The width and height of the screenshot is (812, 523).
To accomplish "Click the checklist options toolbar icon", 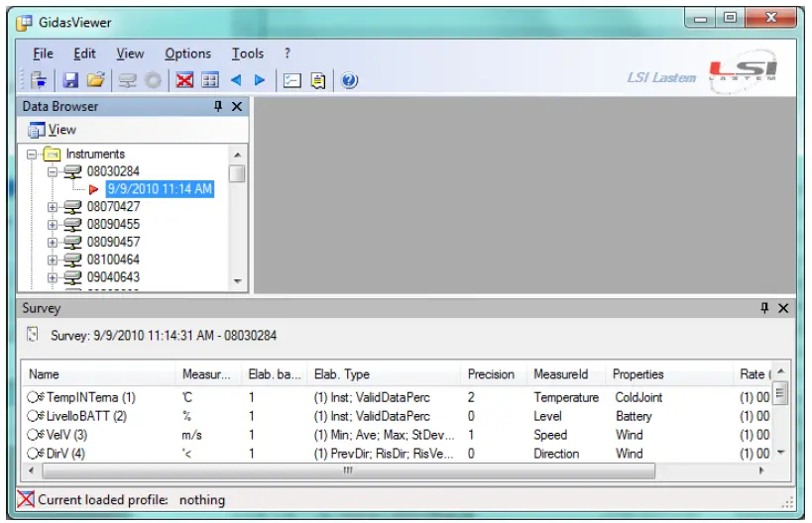I will pyautogui.click(x=292, y=80).
